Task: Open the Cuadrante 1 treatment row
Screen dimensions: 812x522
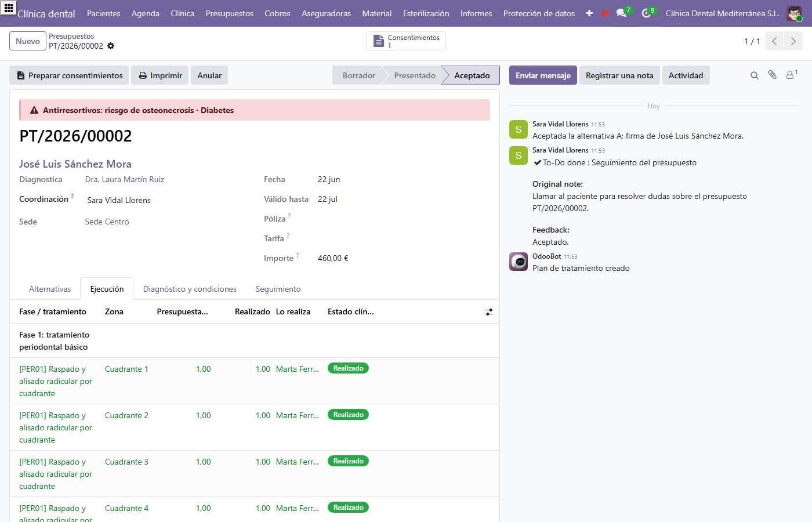Action: tap(255, 381)
